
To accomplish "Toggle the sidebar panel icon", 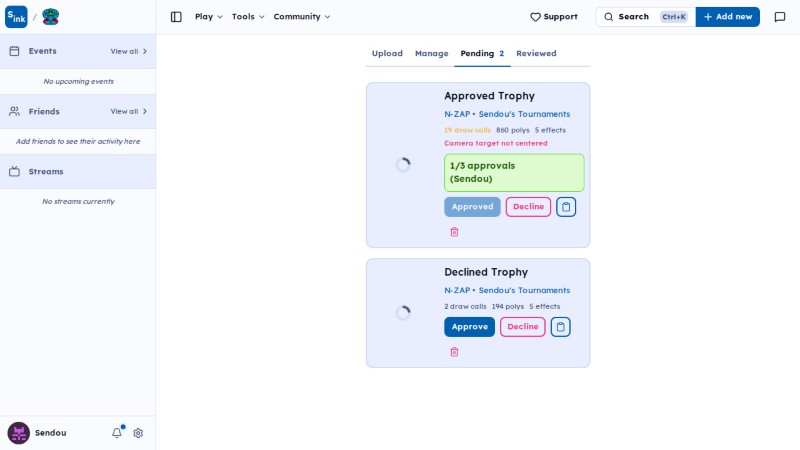I will click(176, 17).
